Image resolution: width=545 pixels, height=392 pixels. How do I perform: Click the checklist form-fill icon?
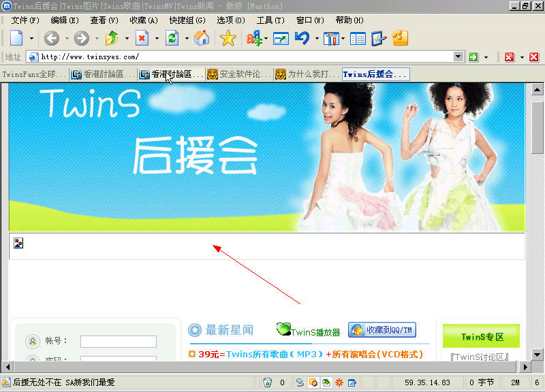pyautogui.click(x=379, y=38)
